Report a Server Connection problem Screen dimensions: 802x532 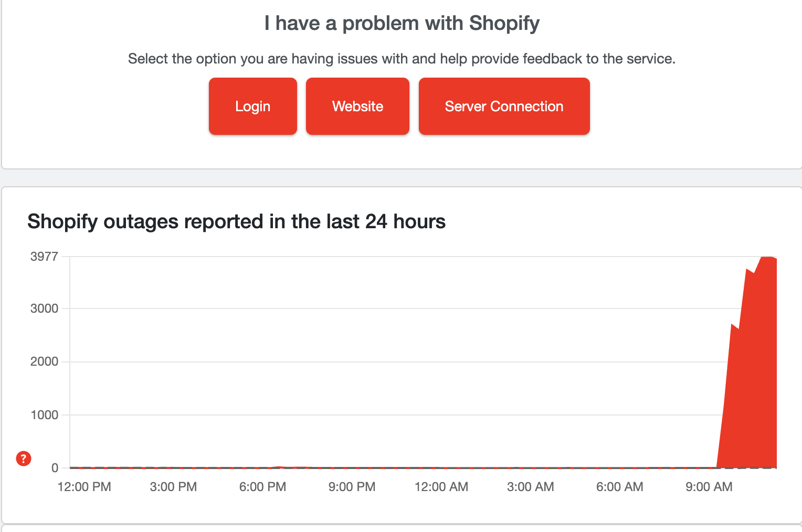[x=503, y=106]
